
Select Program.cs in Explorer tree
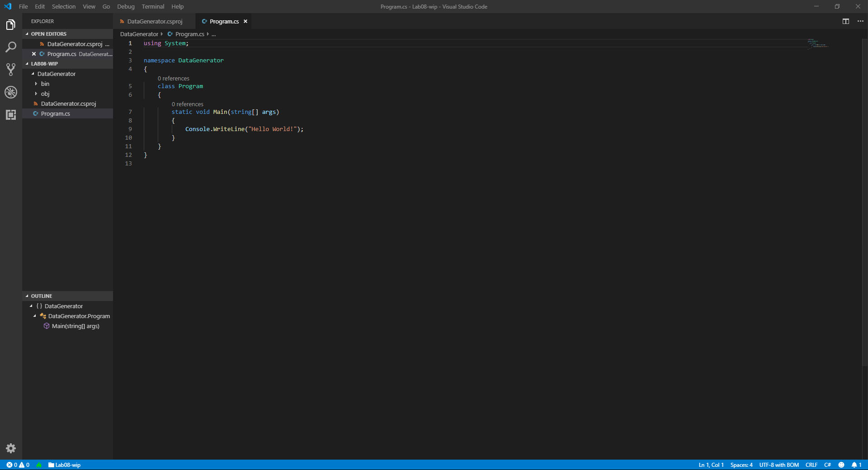[x=68, y=113]
